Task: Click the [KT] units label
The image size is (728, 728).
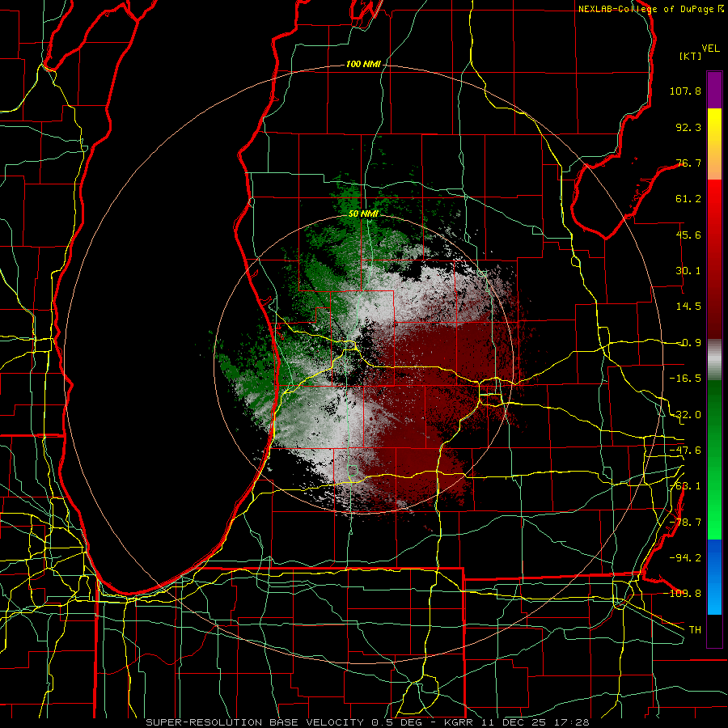Action: [x=691, y=56]
